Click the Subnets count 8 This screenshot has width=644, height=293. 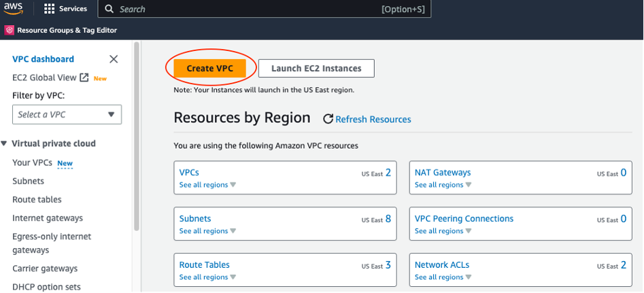pos(388,219)
